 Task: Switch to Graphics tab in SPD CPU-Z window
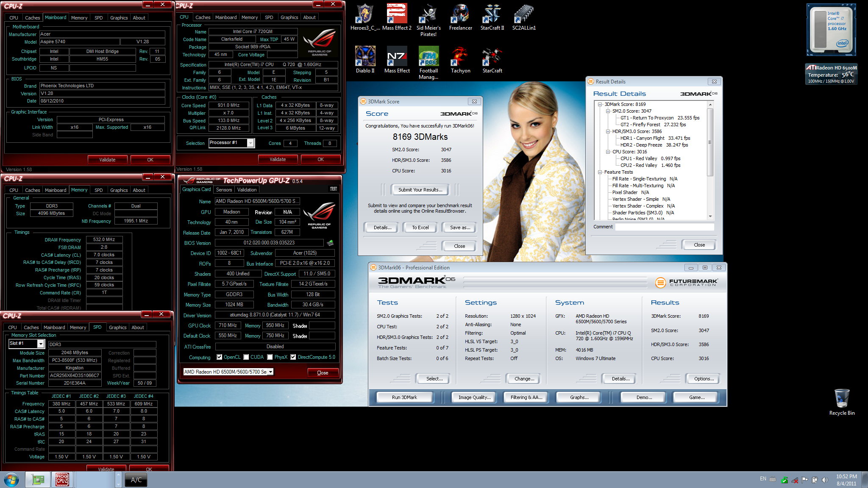click(117, 327)
